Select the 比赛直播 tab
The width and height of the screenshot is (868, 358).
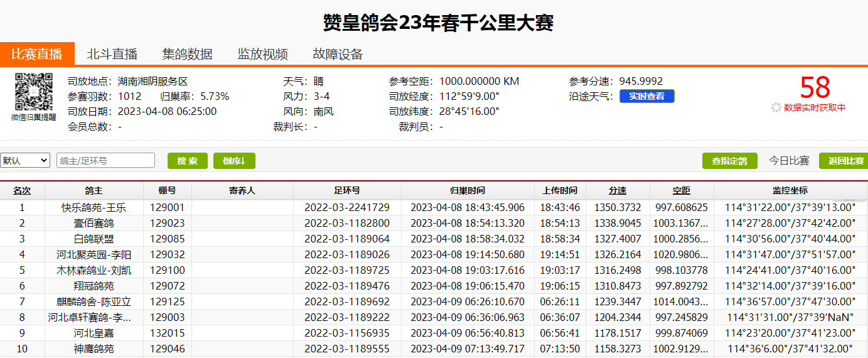click(x=37, y=54)
